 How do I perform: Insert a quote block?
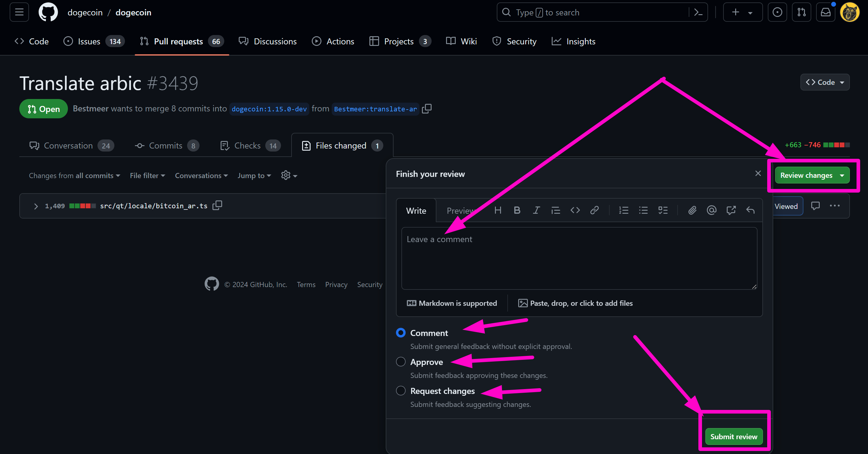[x=556, y=210]
